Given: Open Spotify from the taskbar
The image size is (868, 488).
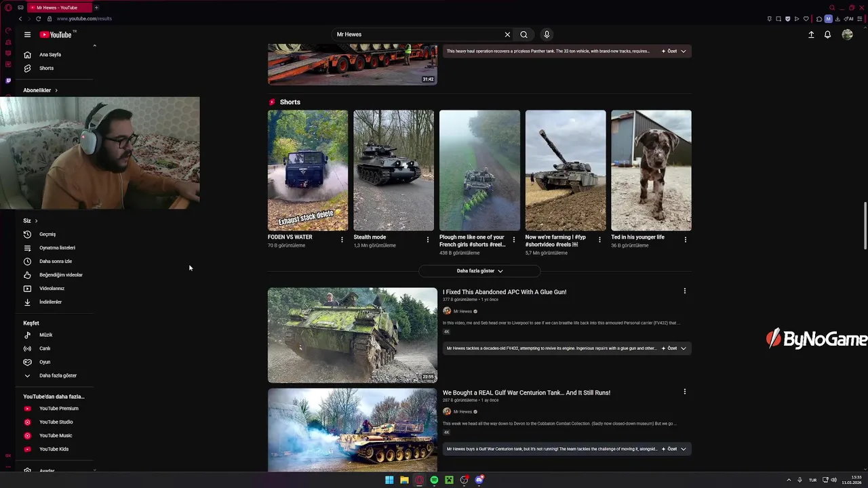Looking at the screenshot, I should pyautogui.click(x=434, y=480).
